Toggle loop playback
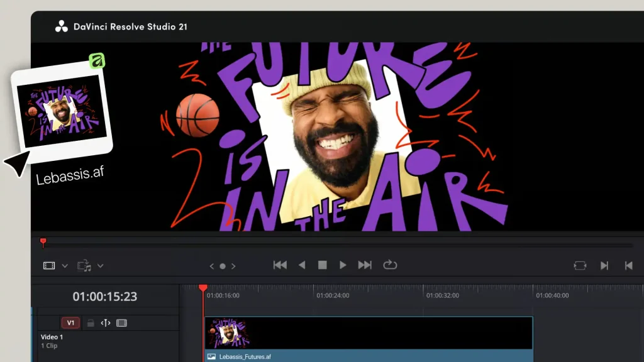This screenshot has height=362, width=644. (x=390, y=265)
